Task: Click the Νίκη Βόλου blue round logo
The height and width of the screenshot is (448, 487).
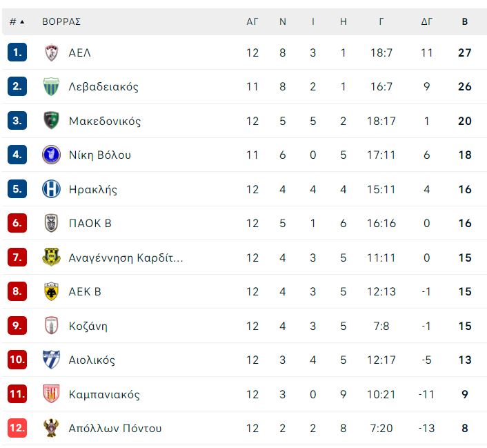Action: tap(51, 155)
